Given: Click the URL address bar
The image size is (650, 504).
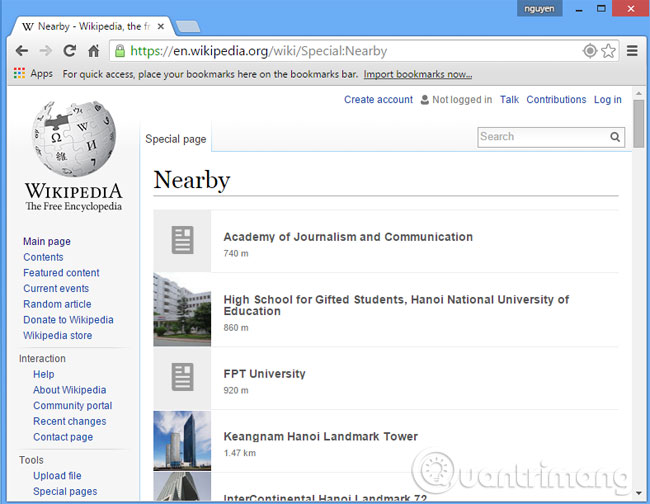Looking at the screenshot, I should coord(350,51).
